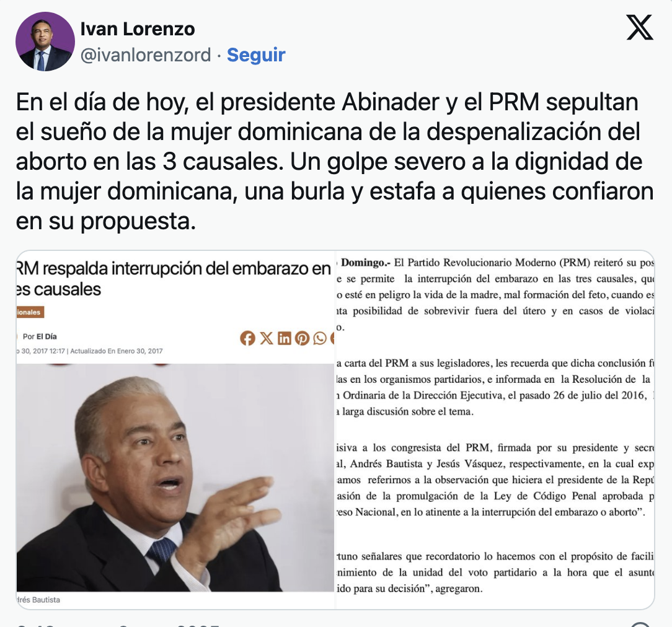Open the tweet timestamp at bottom

(118, 625)
